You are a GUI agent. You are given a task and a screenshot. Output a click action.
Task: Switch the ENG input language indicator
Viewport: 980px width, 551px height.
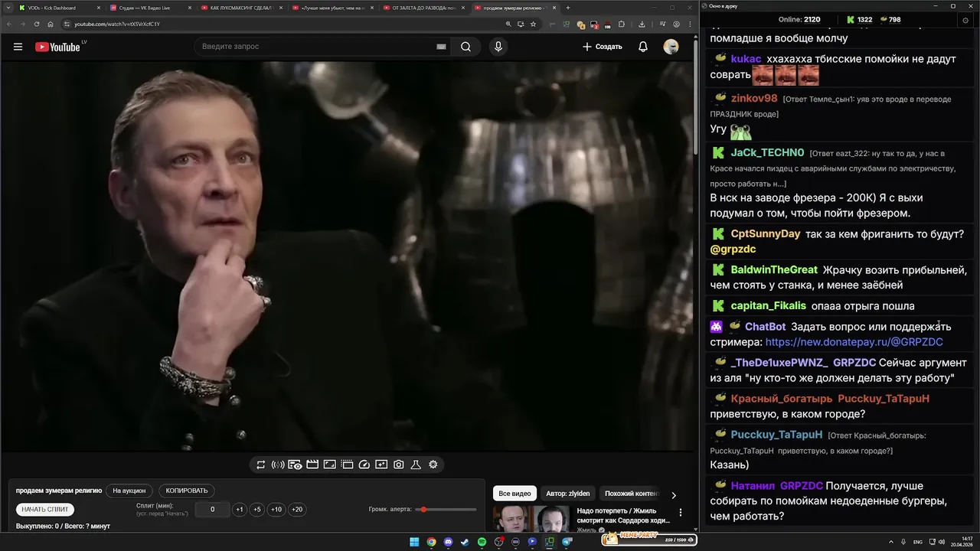(x=917, y=542)
